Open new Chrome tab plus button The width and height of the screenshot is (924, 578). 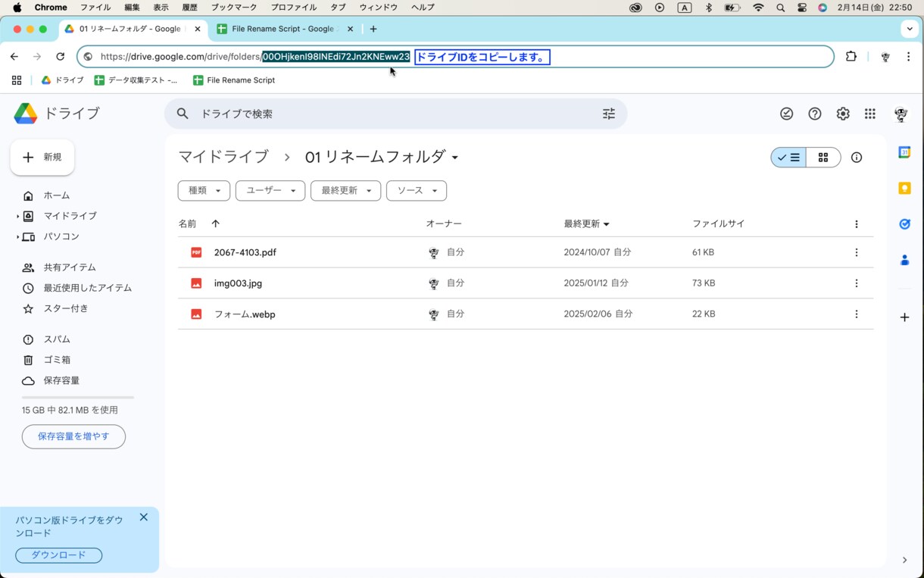[373, 29]
